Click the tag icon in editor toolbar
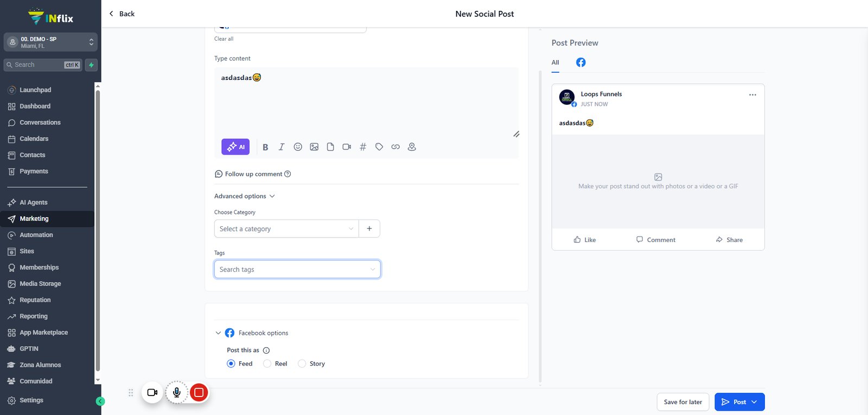 click(379, 147)
